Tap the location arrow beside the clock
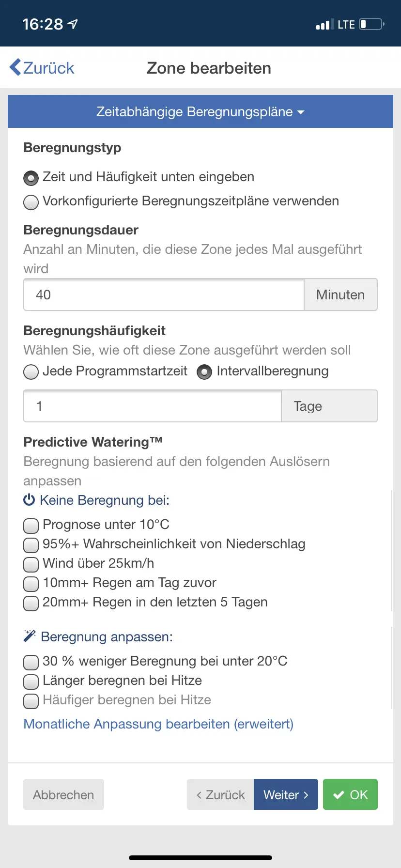 [73, 24]
